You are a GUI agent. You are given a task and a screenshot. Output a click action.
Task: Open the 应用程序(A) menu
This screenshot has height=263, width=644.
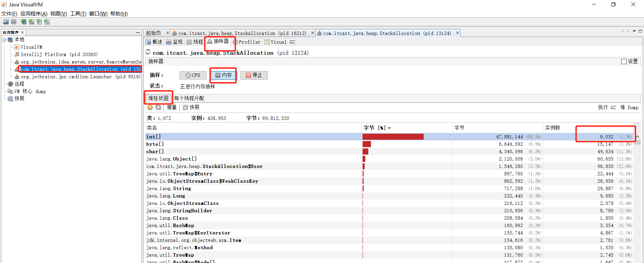34,14
